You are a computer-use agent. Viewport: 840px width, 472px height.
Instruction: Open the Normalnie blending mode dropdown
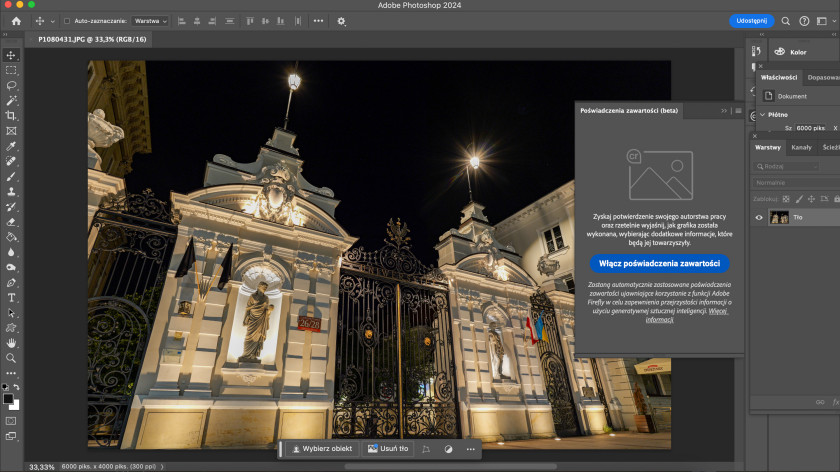click(796, 183)
